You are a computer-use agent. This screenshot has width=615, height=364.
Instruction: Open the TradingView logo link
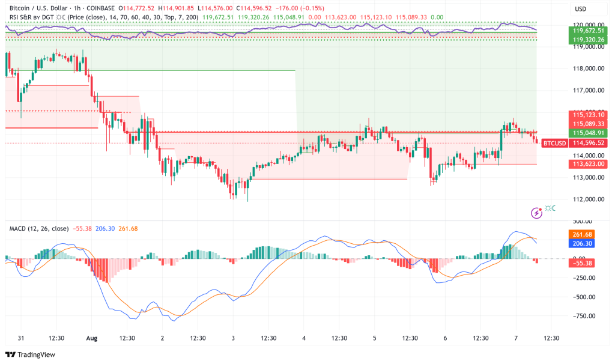click(31, 354)
